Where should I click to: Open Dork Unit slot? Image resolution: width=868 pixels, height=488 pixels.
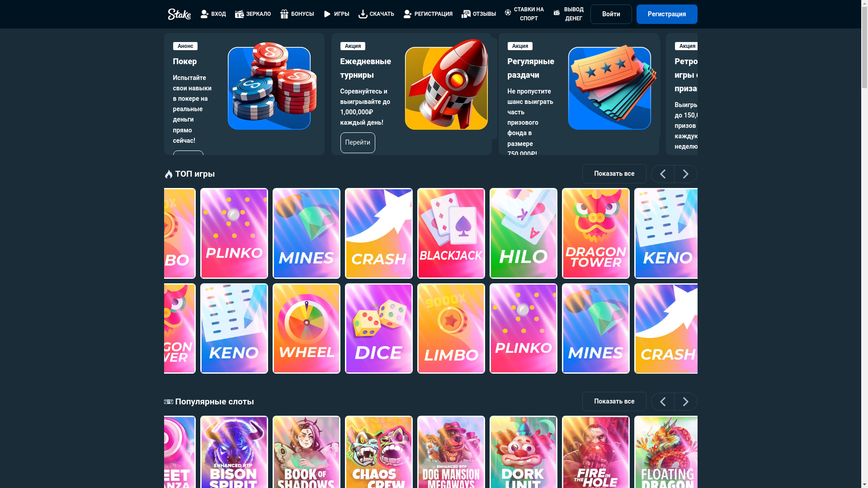pyautogui.click(x=523, y=452)
